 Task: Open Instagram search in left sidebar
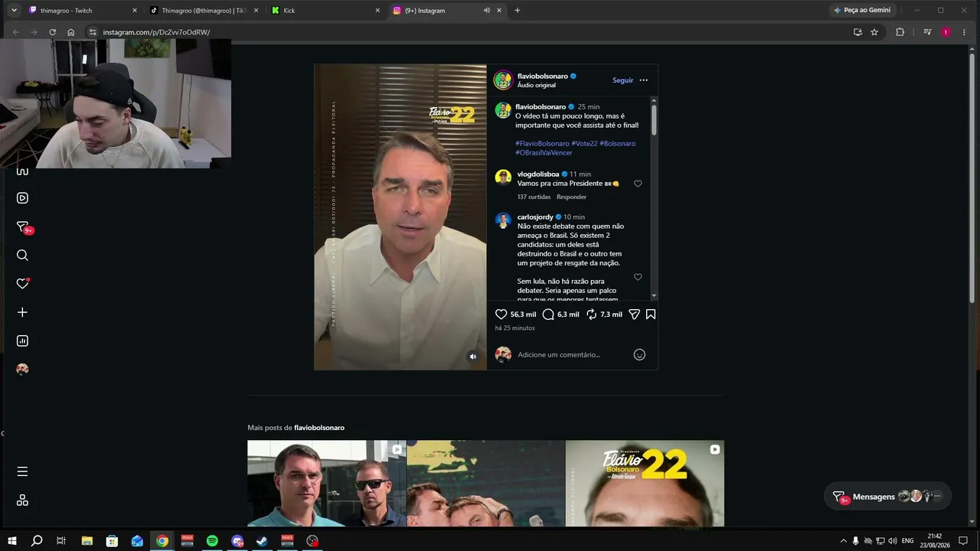point(22,256)
